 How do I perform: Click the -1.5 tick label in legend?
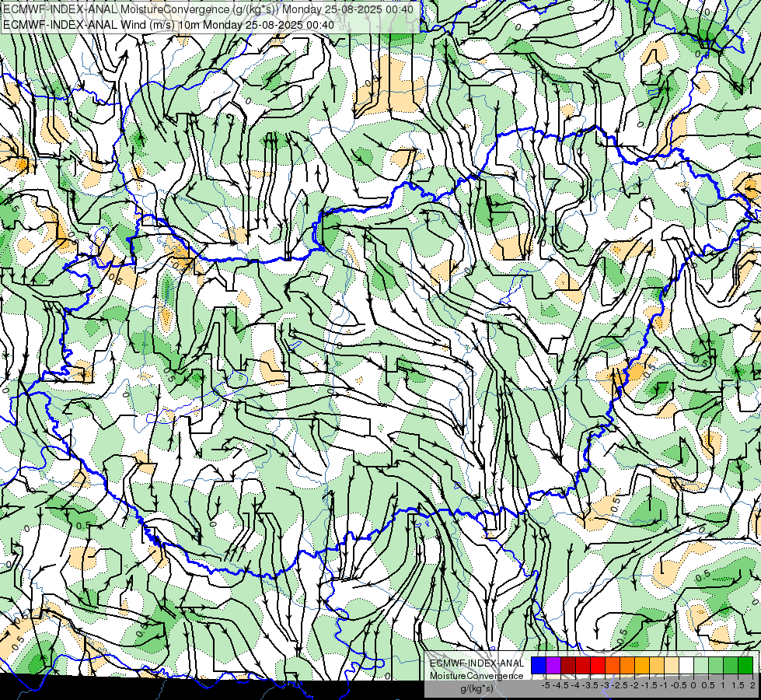pyautogui.click(x=650, y=685)
